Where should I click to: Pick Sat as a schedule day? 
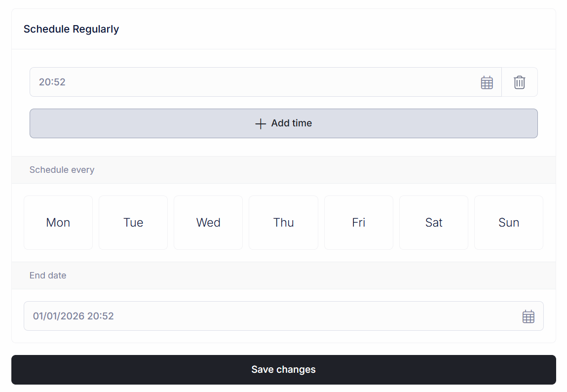coord(434,223)
